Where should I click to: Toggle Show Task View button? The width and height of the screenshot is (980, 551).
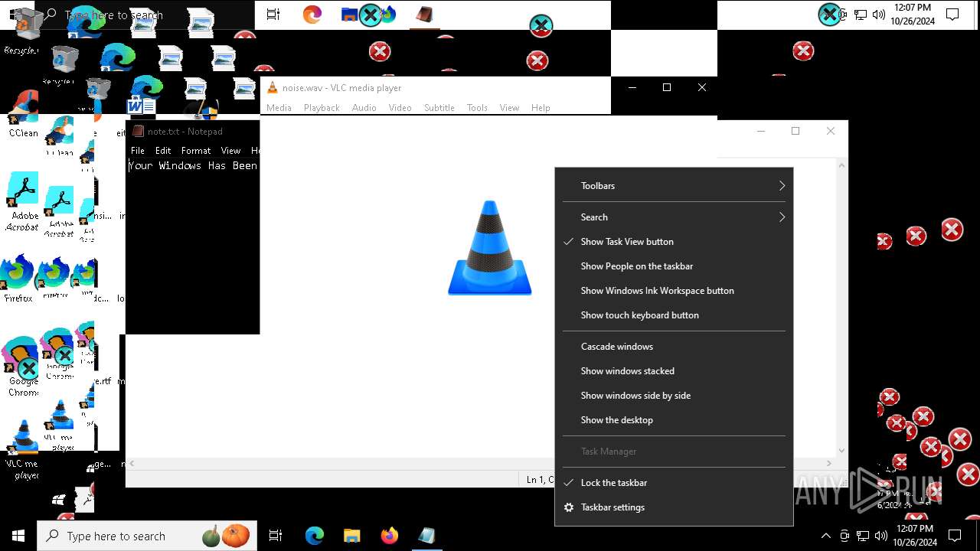[x=674, y=242]
